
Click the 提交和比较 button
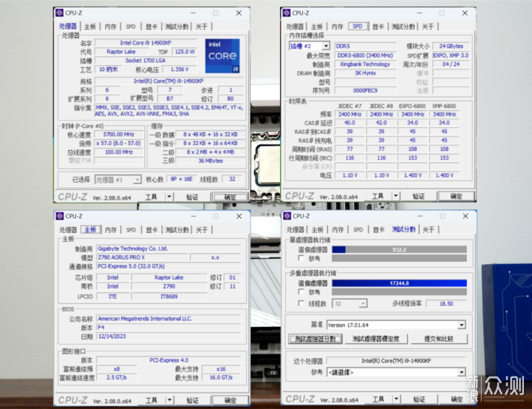[x=439, y=339]
